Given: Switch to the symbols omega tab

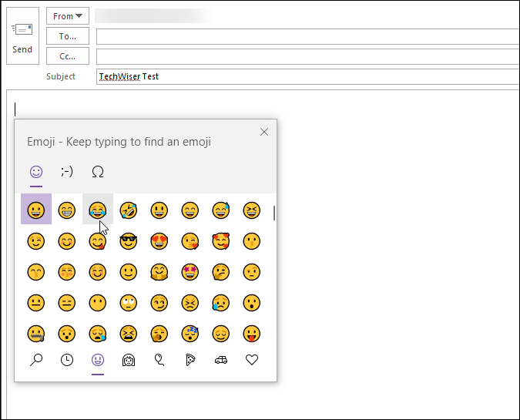Looking at the screenshot, I should [x=98, y=171].
